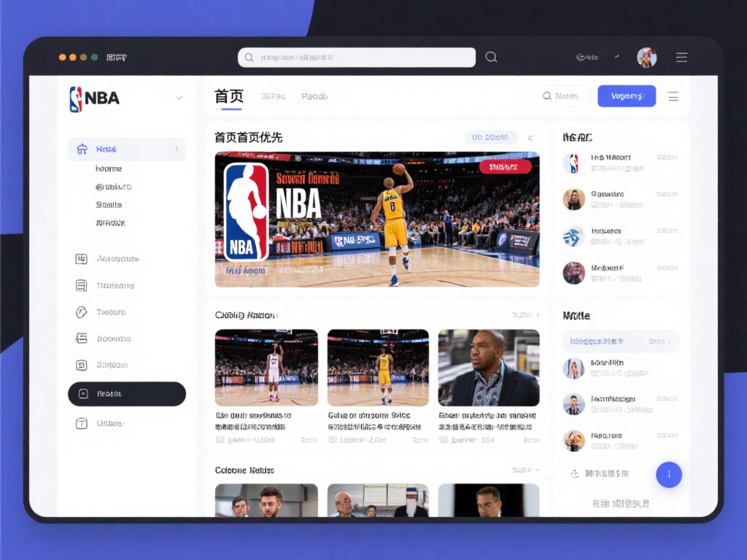Click the house icon in the sidebar
The image size is (747, 560).
(x=82, y=149)
